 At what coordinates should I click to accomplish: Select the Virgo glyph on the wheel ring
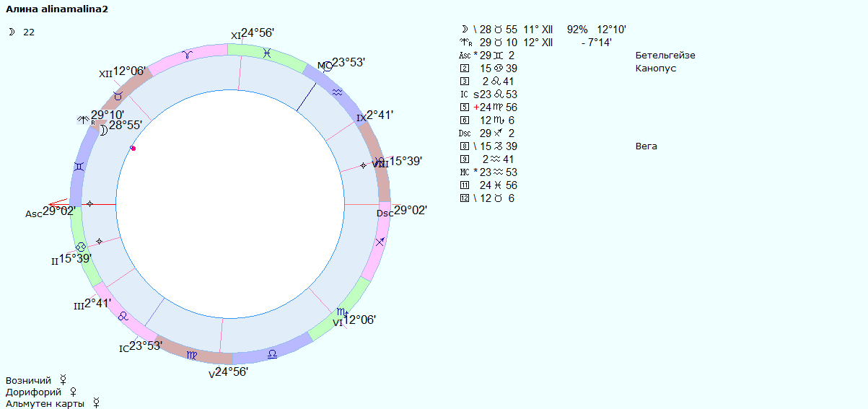(x=191, y=355)
